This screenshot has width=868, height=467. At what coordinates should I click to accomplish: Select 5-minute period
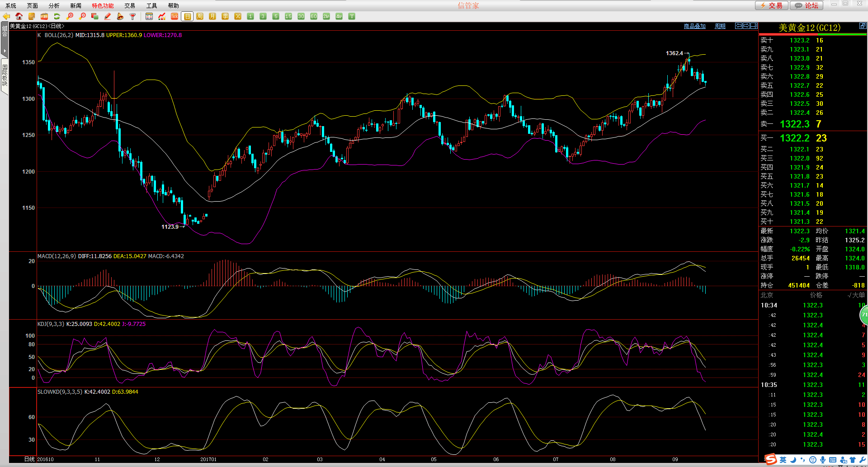pos(276,16)
